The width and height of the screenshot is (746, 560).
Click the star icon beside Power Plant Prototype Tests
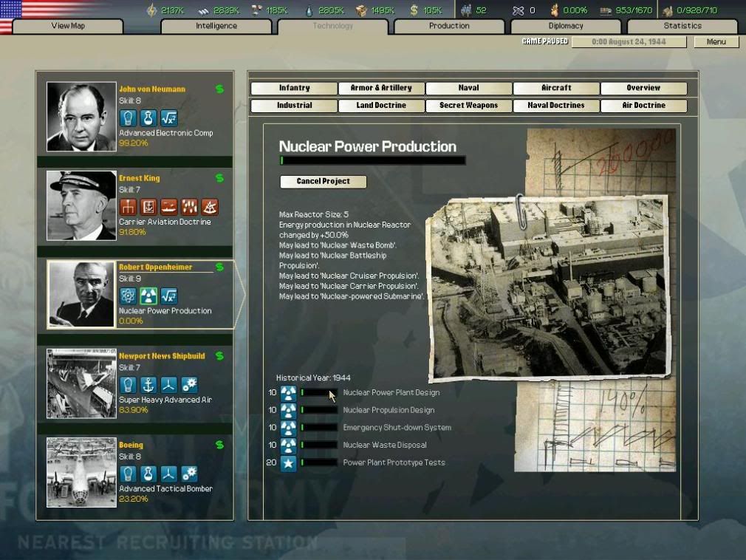[x=287, y=462]
